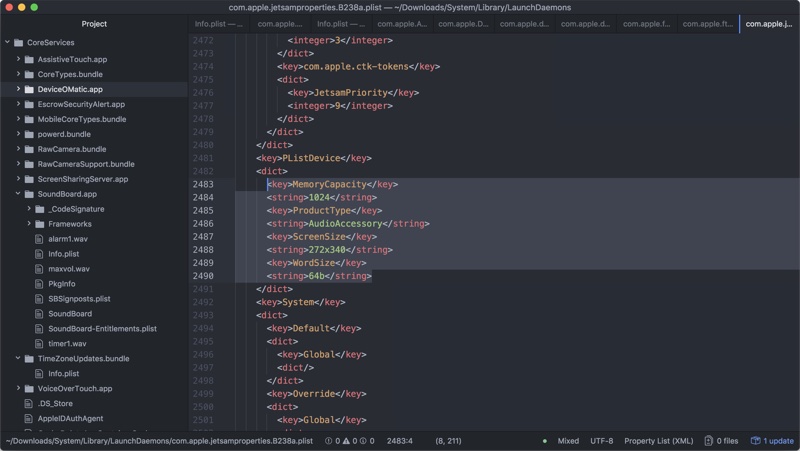Click the files changed icon in status bar
Image resolution: width=800 pixels, height=451 pixels.
click(708, 441)
